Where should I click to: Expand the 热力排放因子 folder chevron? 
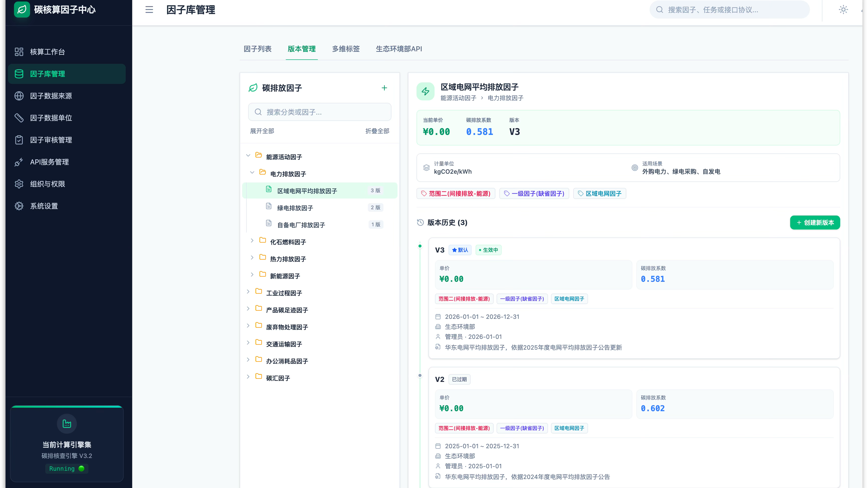point(252,258)
